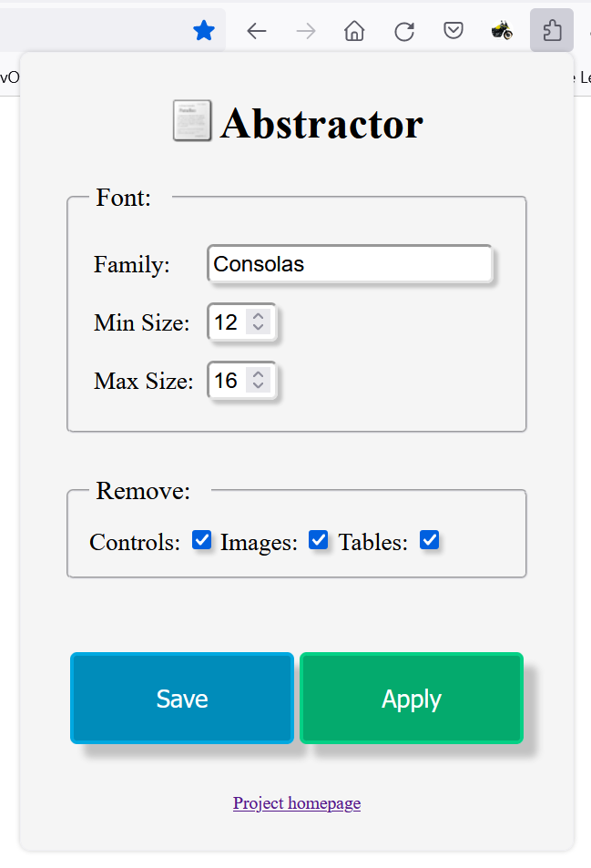Click the blue bookmark star icon
The image size is (591, 868).
point(204,31)
